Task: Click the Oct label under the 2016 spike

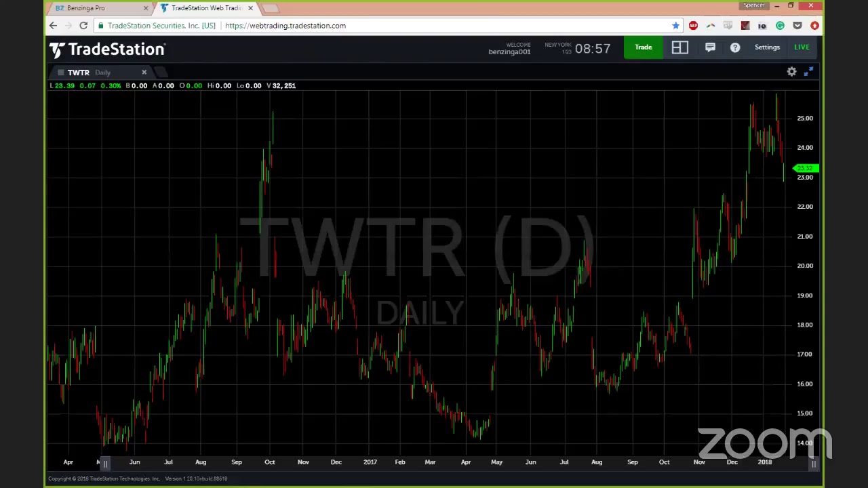Action: point(269,462)
